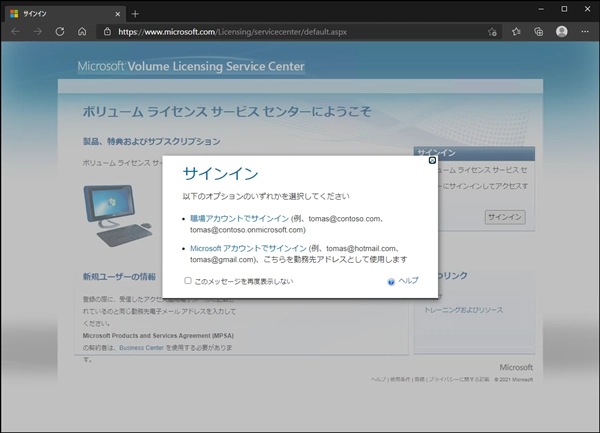Reload the page with the refresh icon
Image resolution: width=600 pixels, height=433 pixels.
coord(60,32)
